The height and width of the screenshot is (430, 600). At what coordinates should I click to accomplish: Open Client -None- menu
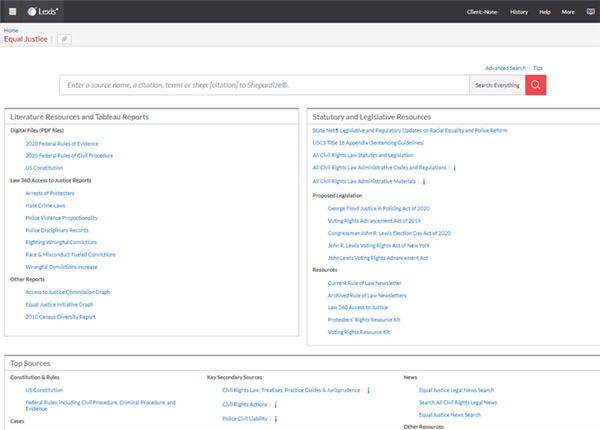pyautogui.click(x=482, y=12)
